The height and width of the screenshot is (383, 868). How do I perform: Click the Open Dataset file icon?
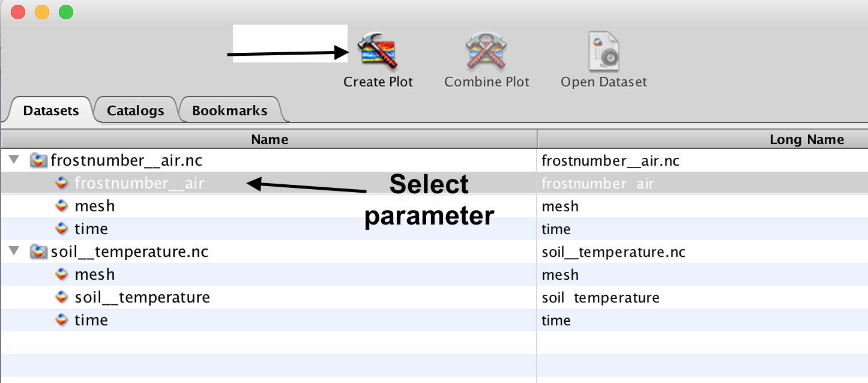click(x=603, y=52)
